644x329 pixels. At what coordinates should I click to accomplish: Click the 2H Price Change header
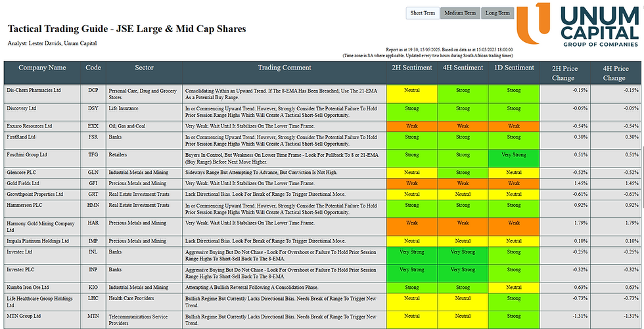coord(565,73)
